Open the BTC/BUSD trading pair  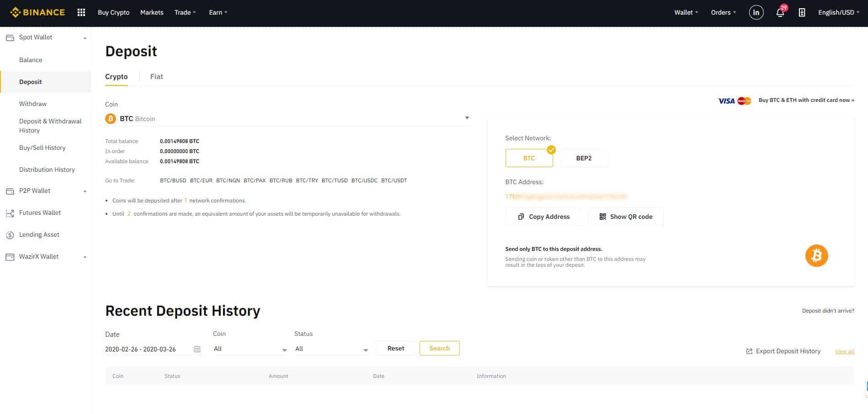[x=173, y=180]
